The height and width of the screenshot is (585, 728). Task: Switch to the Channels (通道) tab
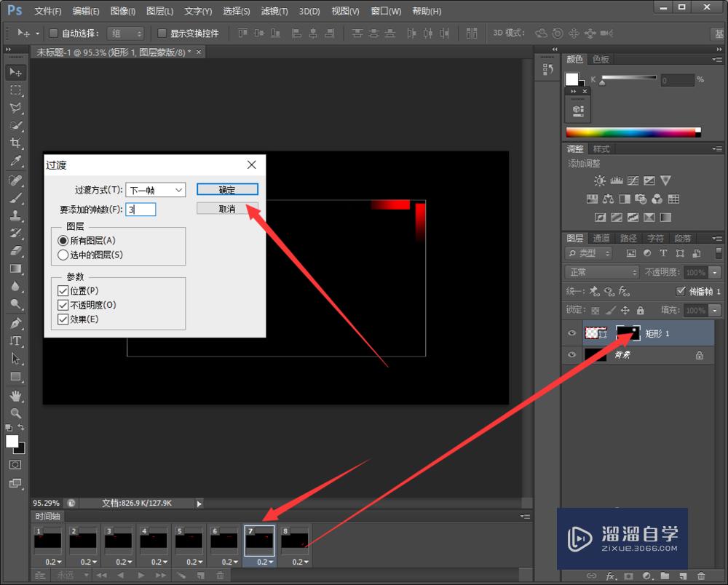601,239
